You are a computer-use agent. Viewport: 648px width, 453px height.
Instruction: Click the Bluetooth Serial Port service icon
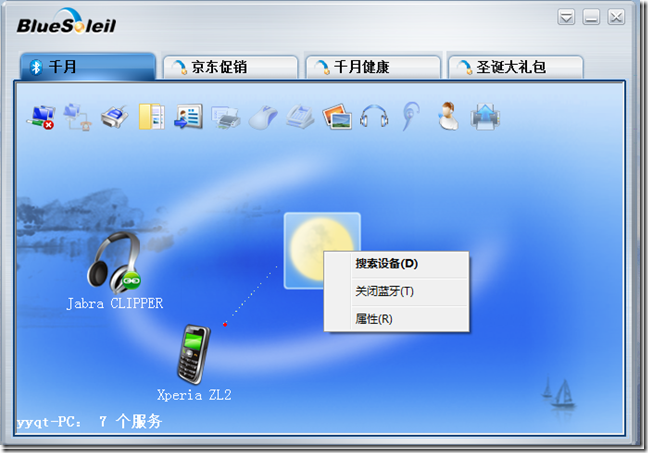pyautogui.click(x=114, y=117)
